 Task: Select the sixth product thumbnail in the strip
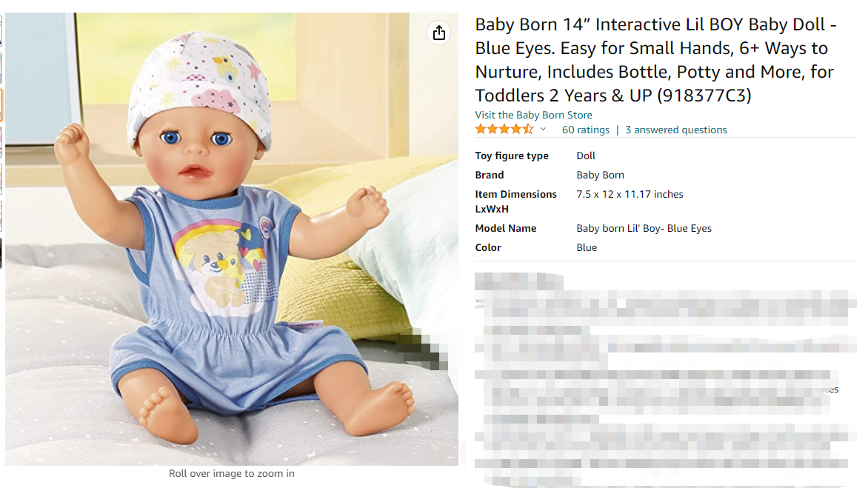click(x=1, y=215)
